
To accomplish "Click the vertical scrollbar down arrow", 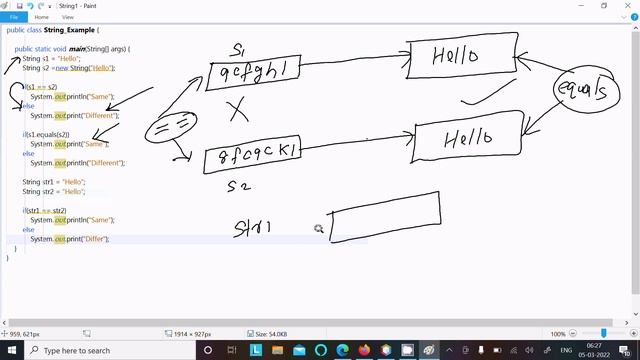I will pyautogui.click(x=636, y=314).
